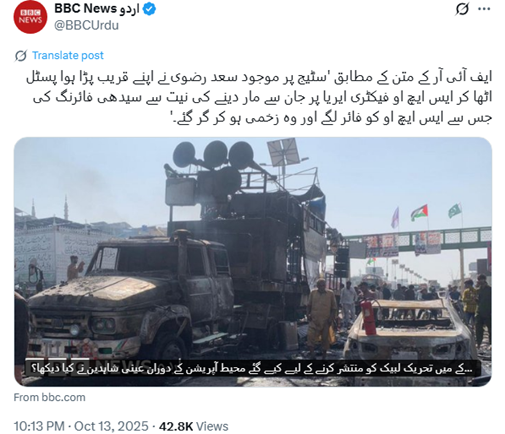Open Grok explain icon at top right
505x434 pixels.
click(462, 9)
